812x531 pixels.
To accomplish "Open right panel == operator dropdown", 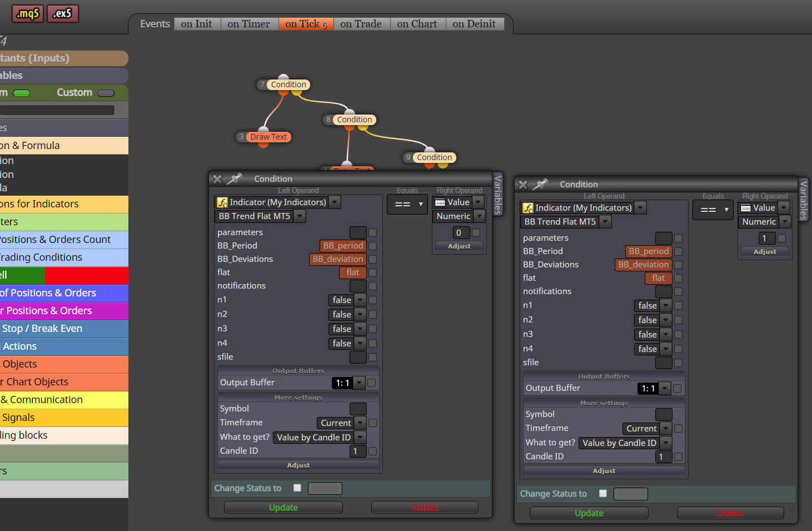I will pos(713,210).
